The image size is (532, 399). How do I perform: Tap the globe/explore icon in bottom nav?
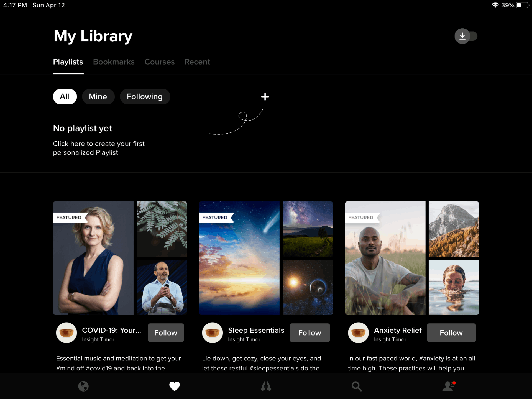83,387
